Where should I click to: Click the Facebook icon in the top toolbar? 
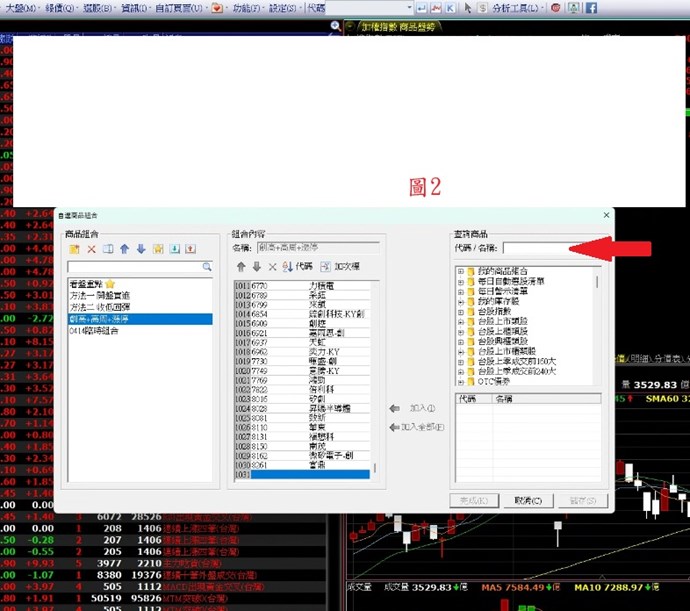[591, 7]
